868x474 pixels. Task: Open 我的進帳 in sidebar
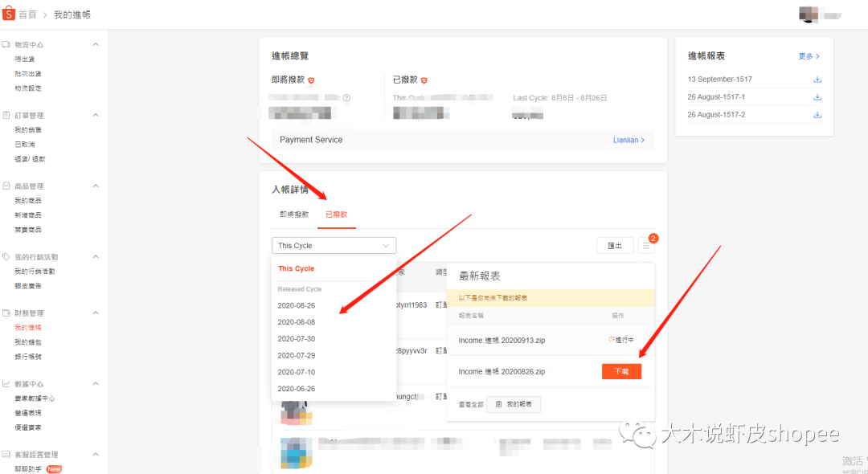[28, 328]
